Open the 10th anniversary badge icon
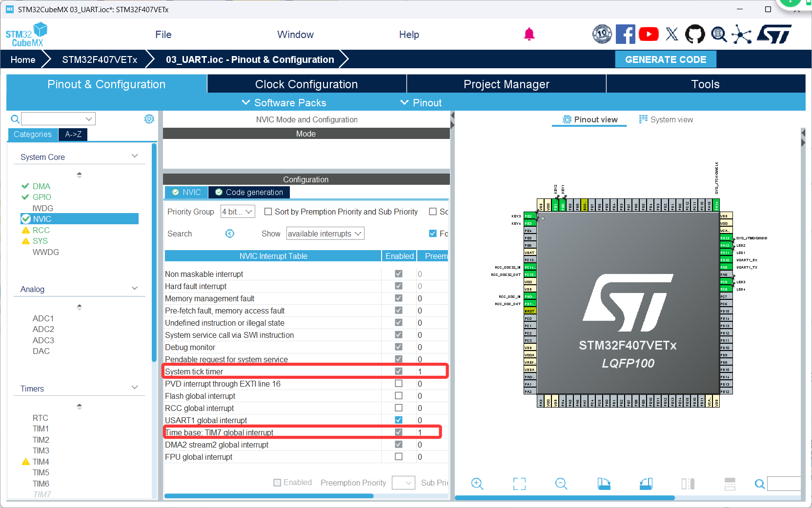This screenshot has width=812, height=508. [602, 34]
